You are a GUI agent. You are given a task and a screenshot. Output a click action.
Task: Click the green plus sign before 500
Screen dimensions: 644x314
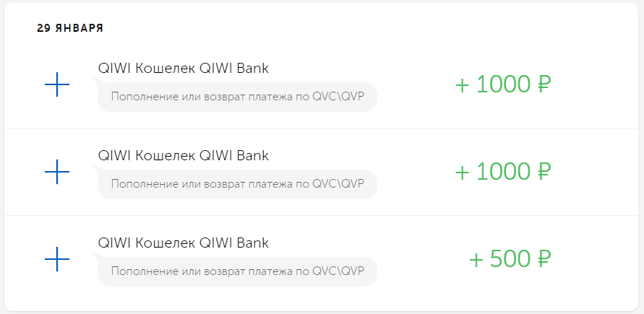(x=476, y=260)
